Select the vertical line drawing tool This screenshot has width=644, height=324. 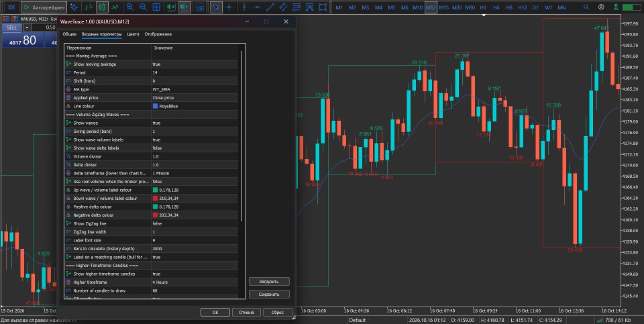coord(244,7)
